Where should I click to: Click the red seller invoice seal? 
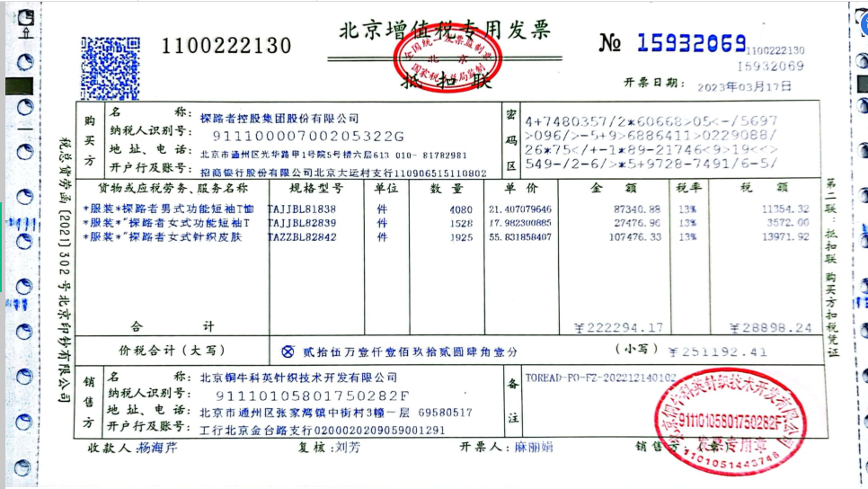click(730, 422)
